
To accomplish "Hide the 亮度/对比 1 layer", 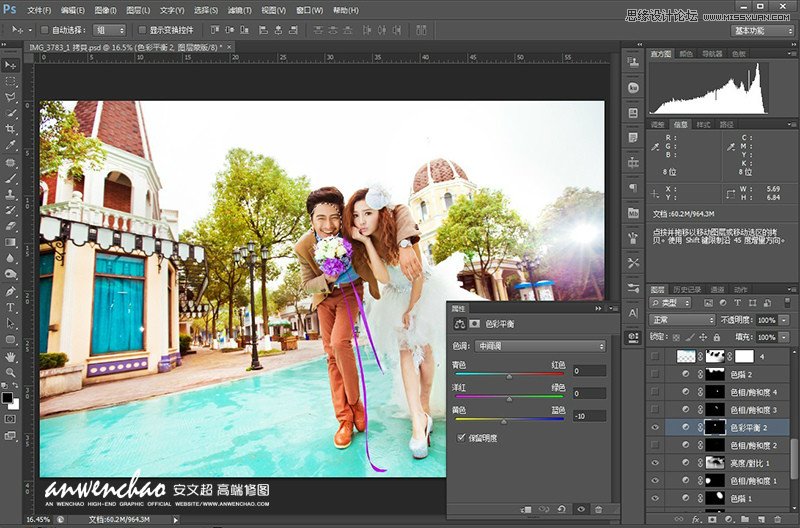I will point(656,462).
